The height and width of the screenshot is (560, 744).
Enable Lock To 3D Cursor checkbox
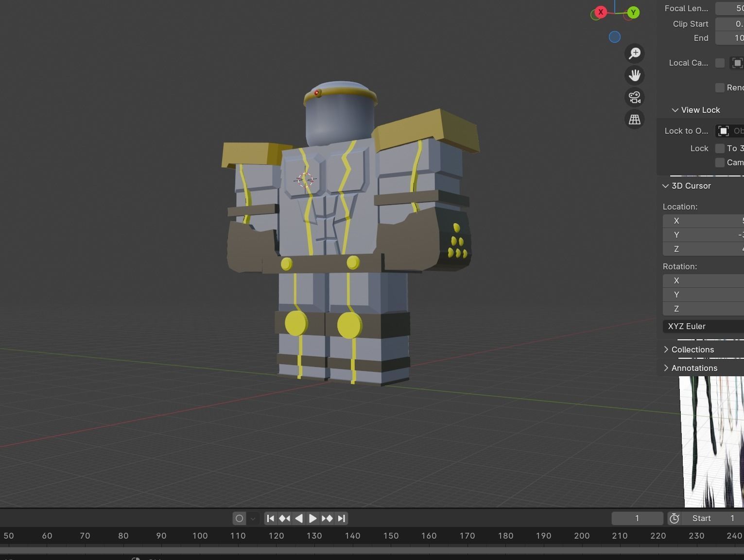(x=720, y=148)
